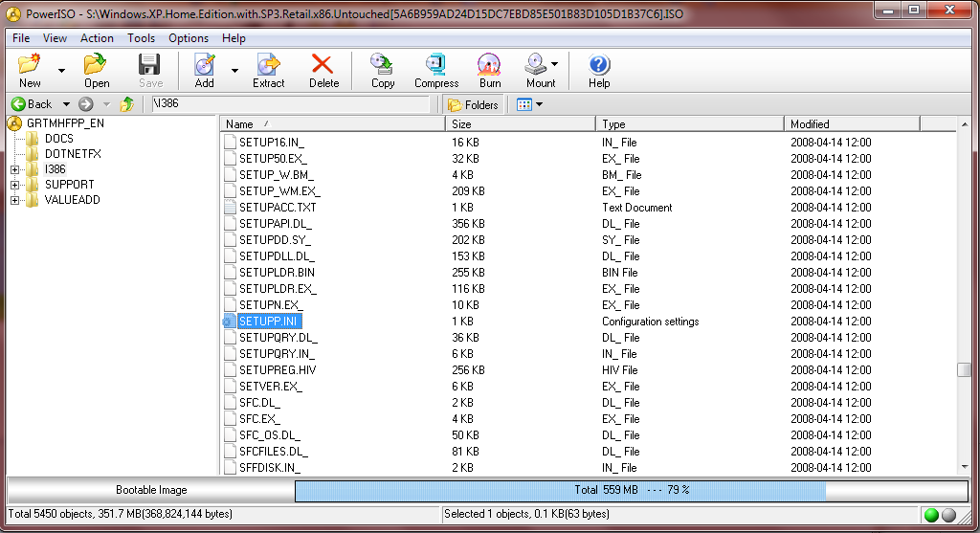Compress the image with Compress icon
The width and height of the screenshot is (980, 533).
pyautogui.click(x=436, y=65)
